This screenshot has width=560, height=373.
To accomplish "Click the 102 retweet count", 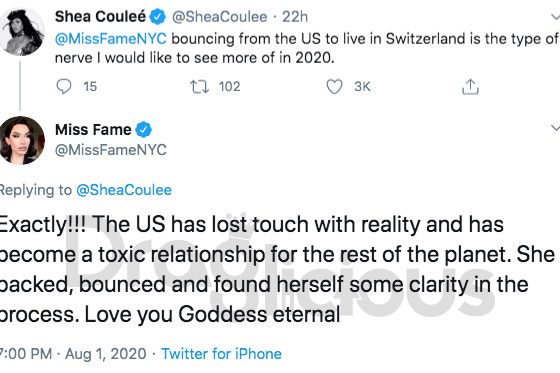I will pyautogui.click(x=229, y=87).
